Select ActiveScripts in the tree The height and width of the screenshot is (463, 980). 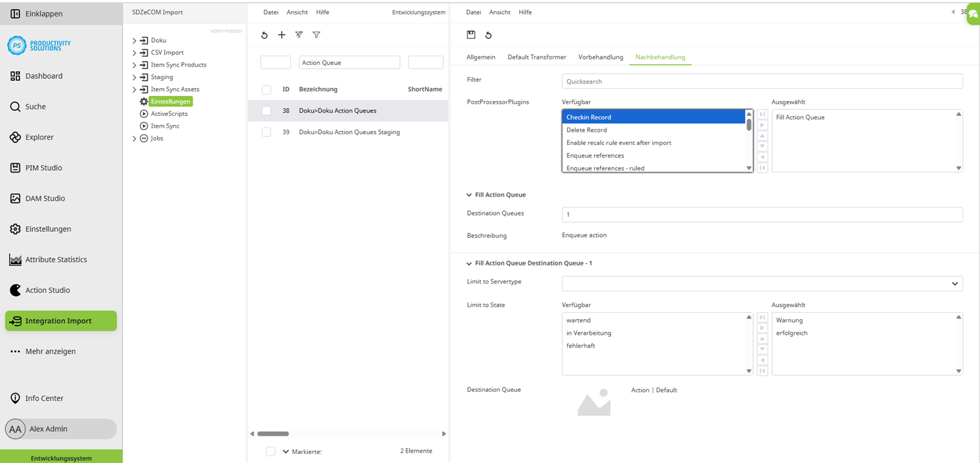[169, 114]
